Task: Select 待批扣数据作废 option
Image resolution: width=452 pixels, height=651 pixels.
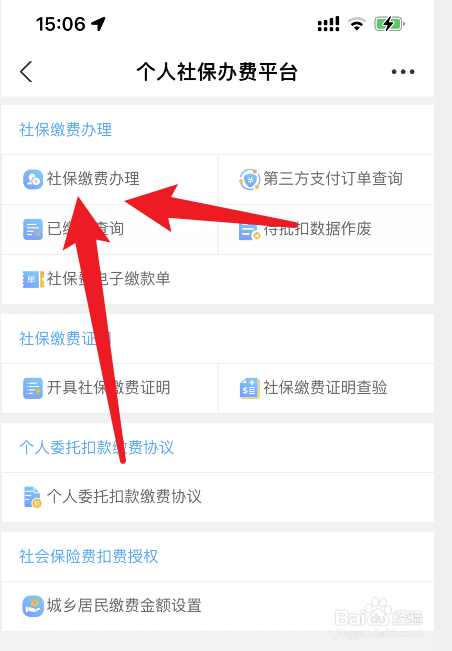Action: pos(326,230)
